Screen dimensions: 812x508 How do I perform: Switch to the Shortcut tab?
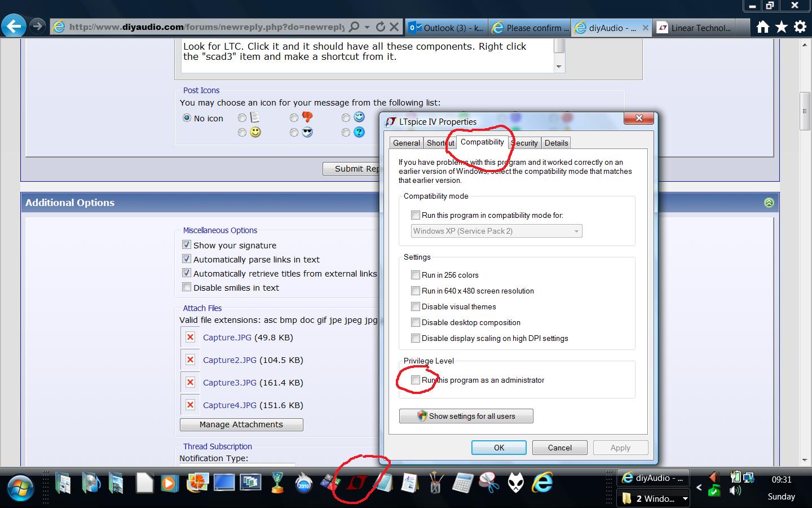pos(440,143)
